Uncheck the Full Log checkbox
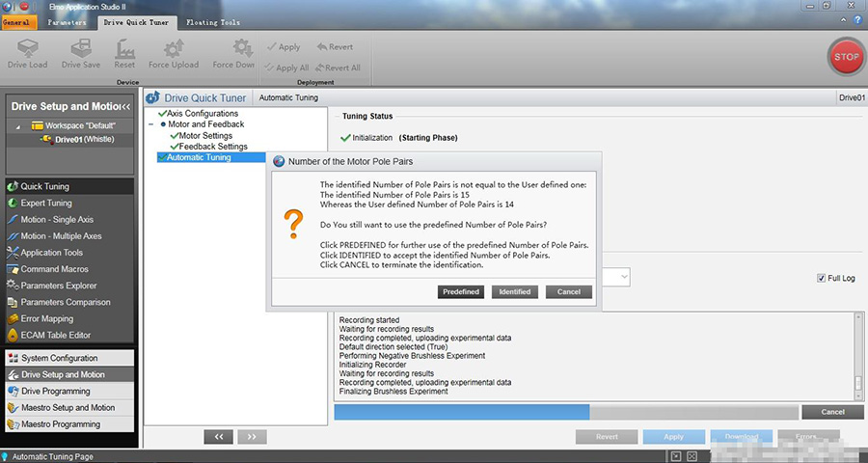Screen dimensions: 868x463 tap(822, 279)
